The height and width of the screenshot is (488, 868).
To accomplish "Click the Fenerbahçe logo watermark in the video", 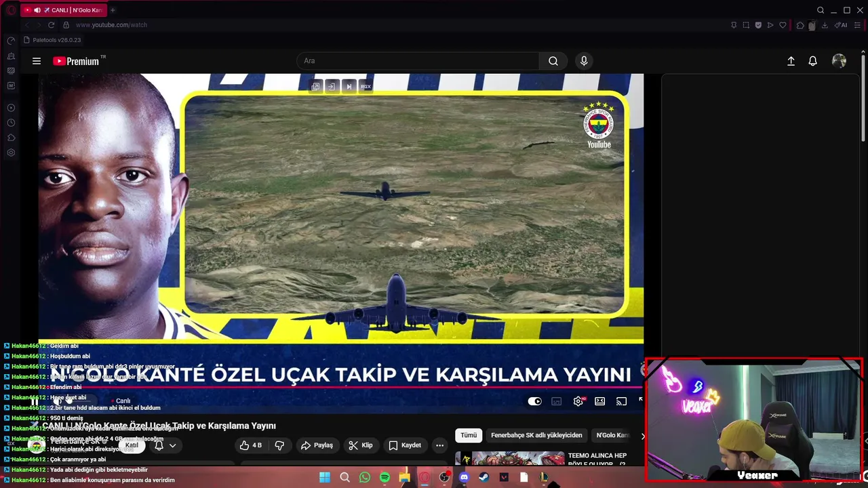I will tap(599, 125).
